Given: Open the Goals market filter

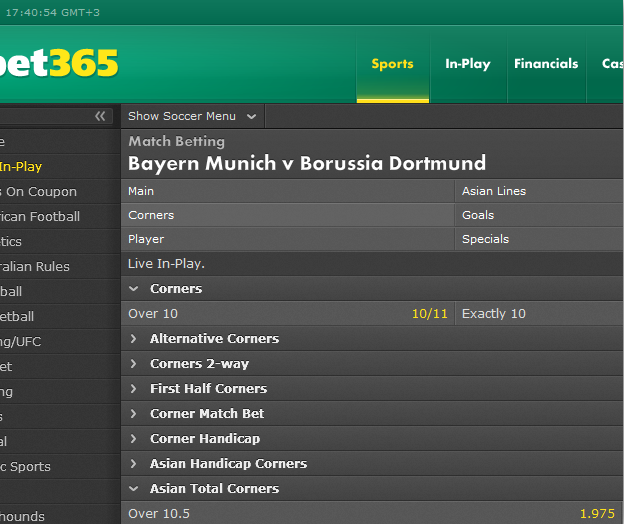Looking at the screenshot, I should [539, 215].
